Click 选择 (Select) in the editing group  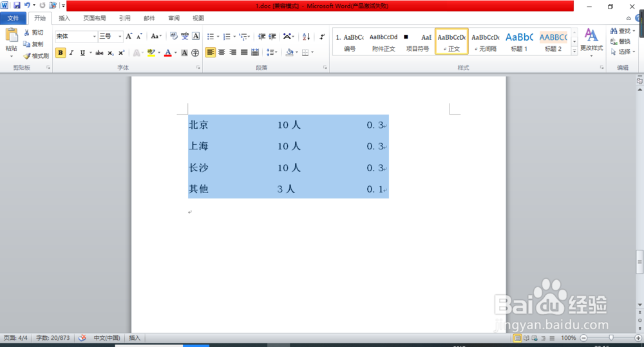click(x=622, y=52)
